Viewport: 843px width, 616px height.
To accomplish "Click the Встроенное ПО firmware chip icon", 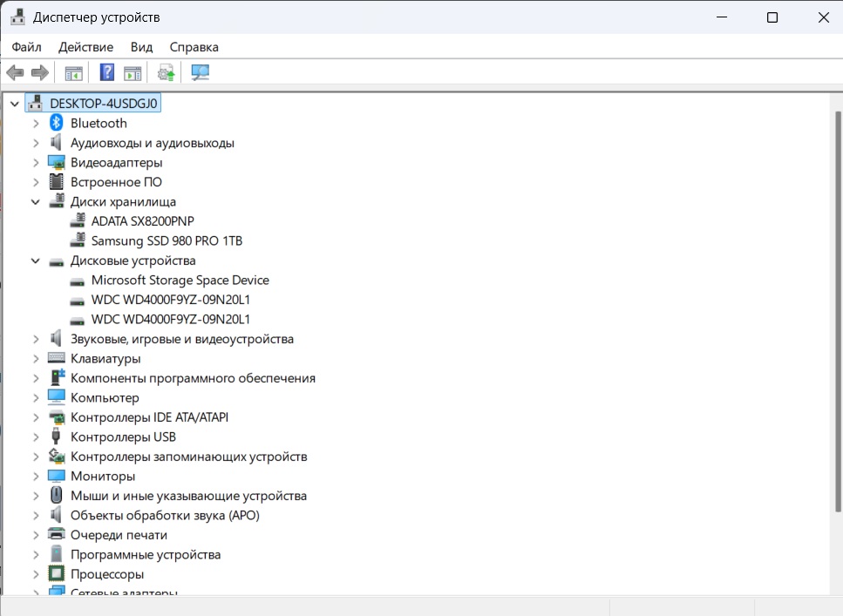I will click(57, 182).
